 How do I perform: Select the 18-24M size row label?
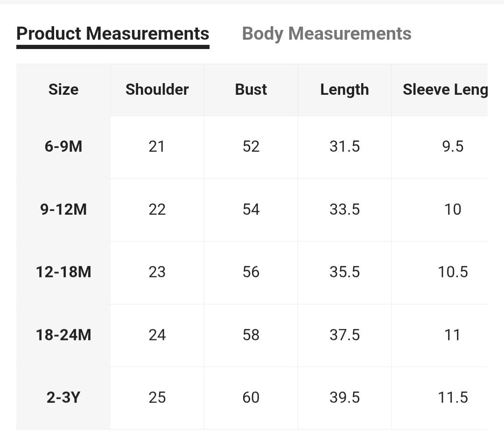(63, 335)
